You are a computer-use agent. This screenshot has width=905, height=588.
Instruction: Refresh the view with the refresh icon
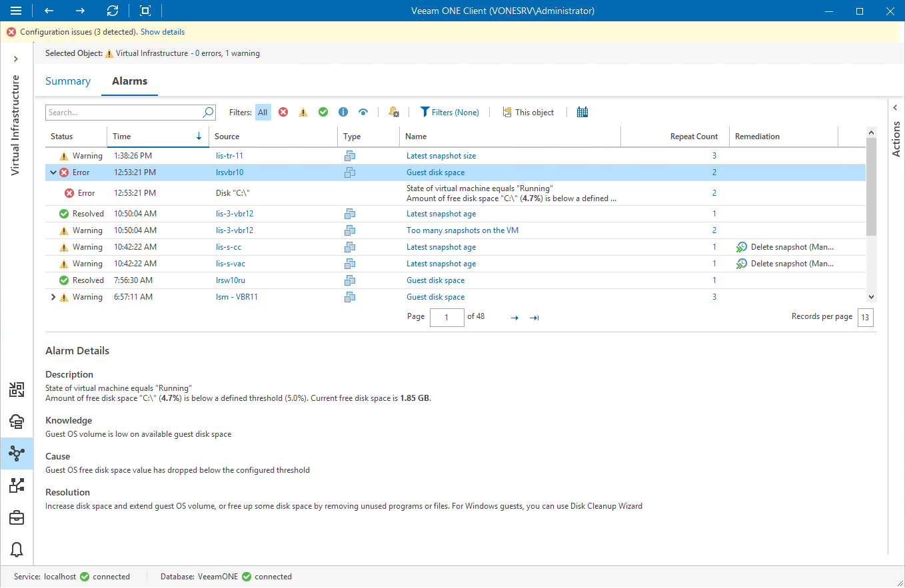(x=112, y=11)
